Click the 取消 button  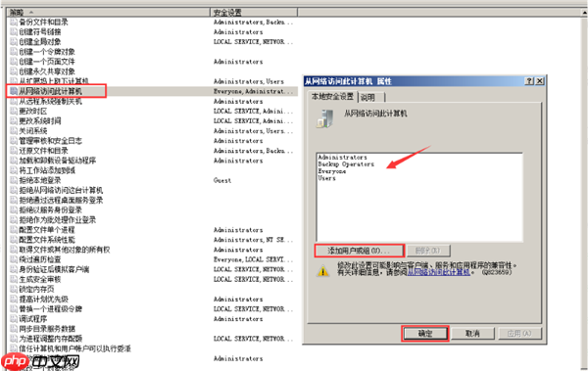point(472,333)
